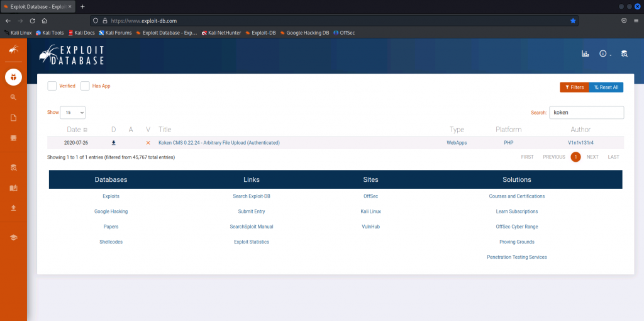This screenshot has width=644, height=321.
Task: Open Firefox Pocket icon in toolbar
Action: [x=624, y=21]
